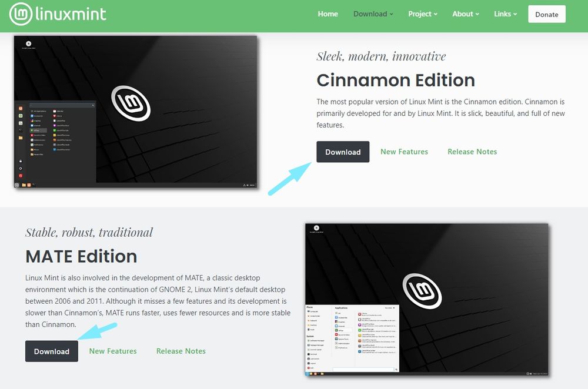588x389 pixels.
Task: Open New Features for MATE Edition
Action: pyautogui.click(x=113, y=351)
